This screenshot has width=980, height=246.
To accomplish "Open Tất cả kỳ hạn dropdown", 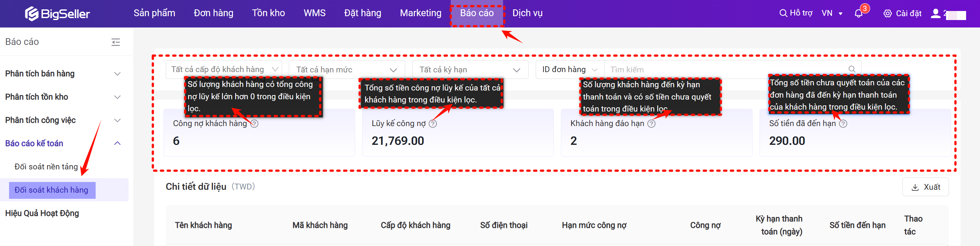I will pos(470,70).
